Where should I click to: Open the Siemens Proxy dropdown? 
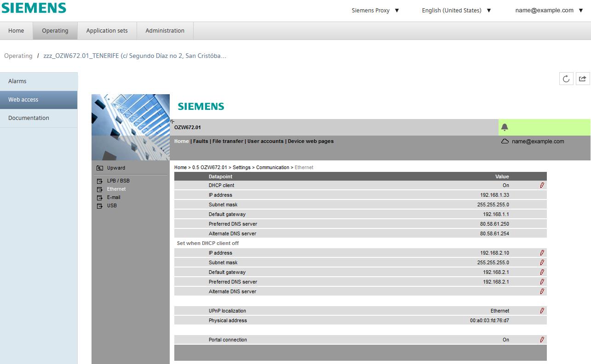(375, 10)
